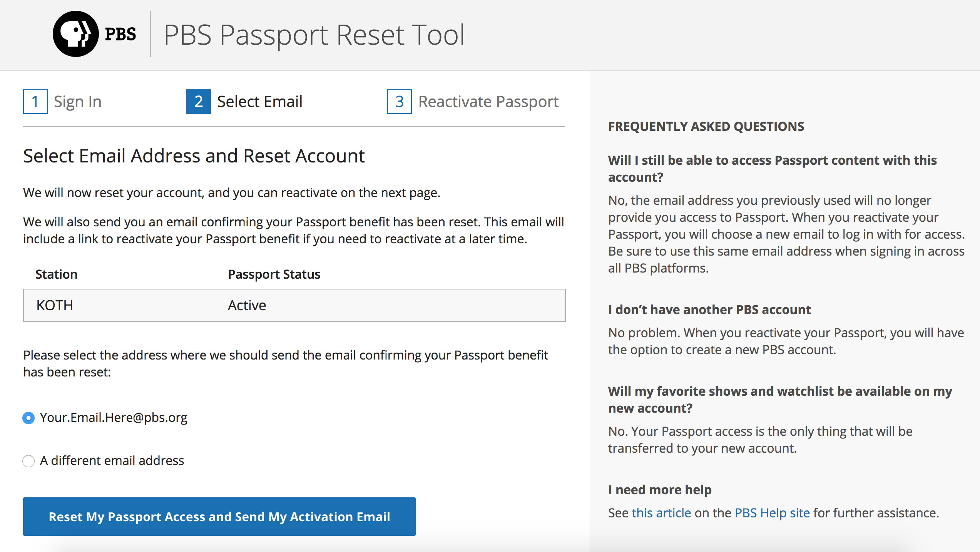Click 'I don't have another PBS account' question

coord(709,309)
